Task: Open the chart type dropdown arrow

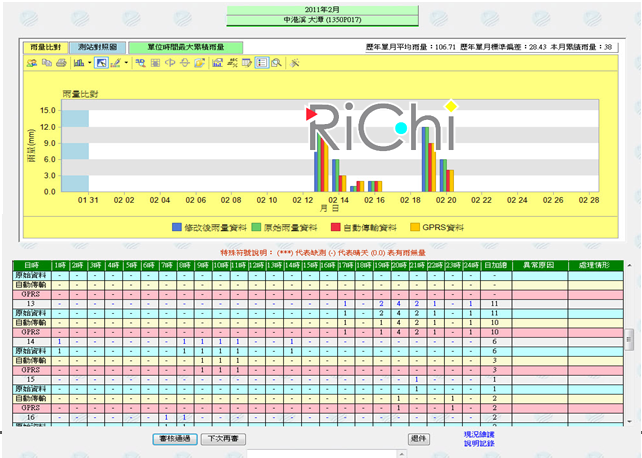Action: pyautogui.click(x=89, y=63)
